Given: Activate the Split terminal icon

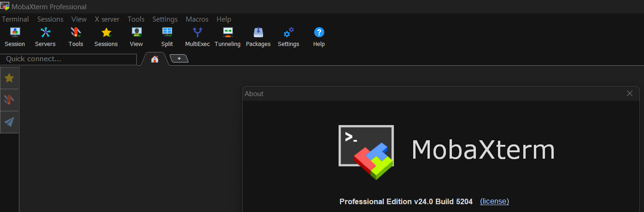Looking at the screenshot, I should pos(167,37).
